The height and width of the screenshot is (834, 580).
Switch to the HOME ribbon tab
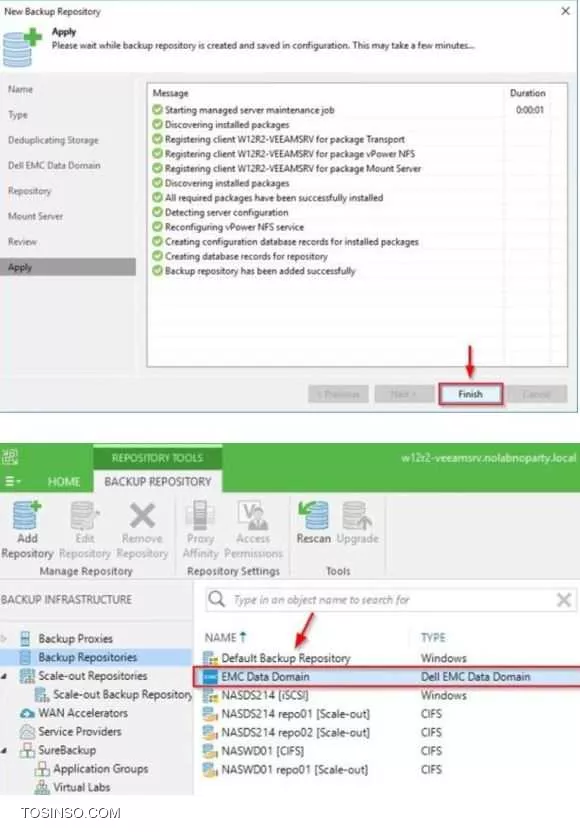64,481
